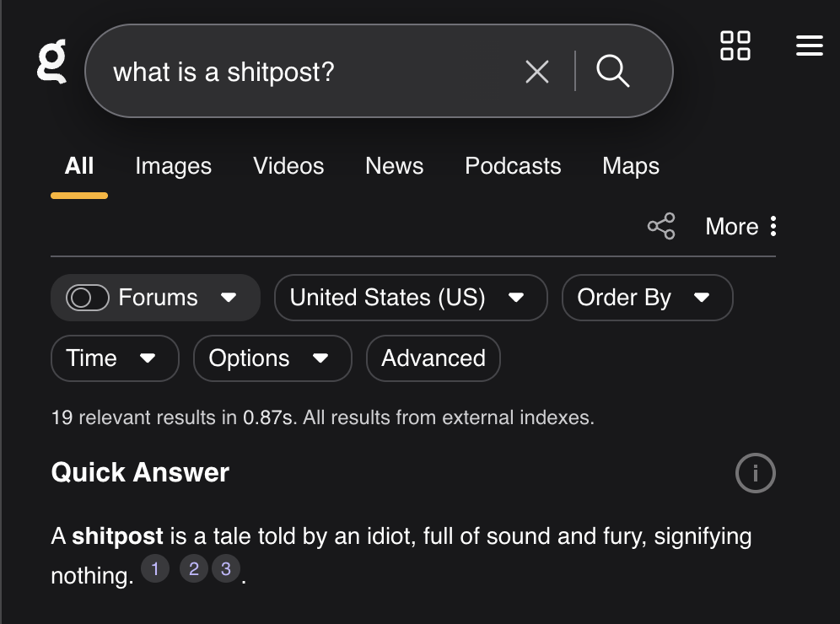The width and height of the screenshot is (840, 624).
Task: Click the Advanced button
Action: click(x=433, y=358)
